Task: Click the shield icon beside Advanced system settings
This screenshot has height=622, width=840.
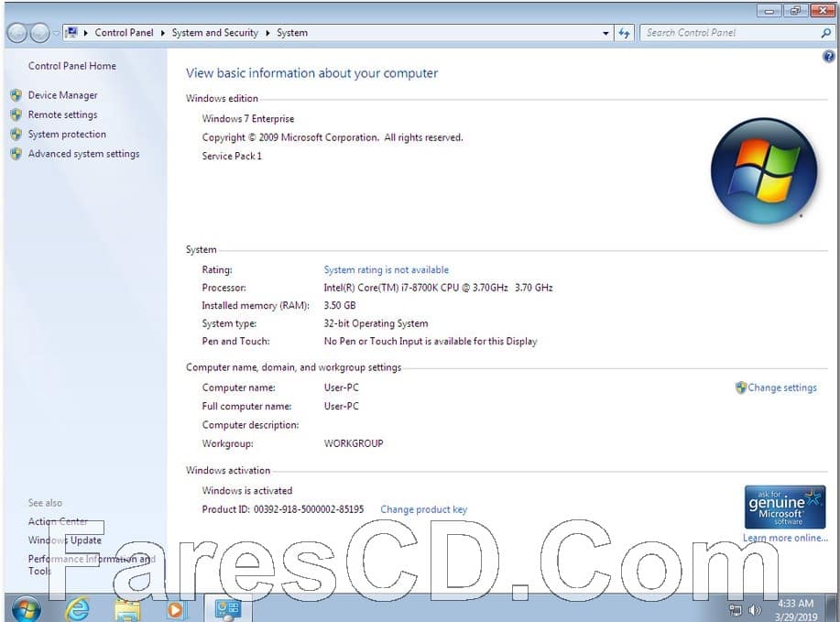Action: pos(16,154)
